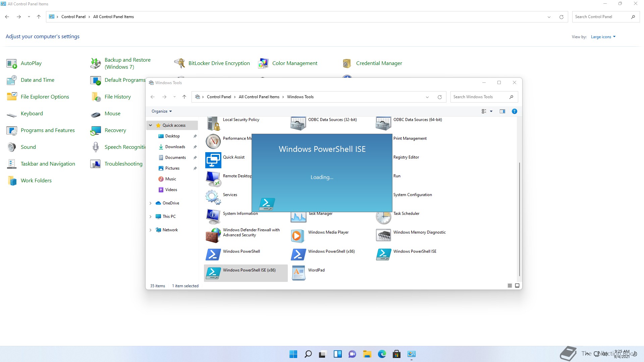644x362 pixels.
Task: Open ODBC Data Sources (64-bit) icon
Action: [383, 123]
